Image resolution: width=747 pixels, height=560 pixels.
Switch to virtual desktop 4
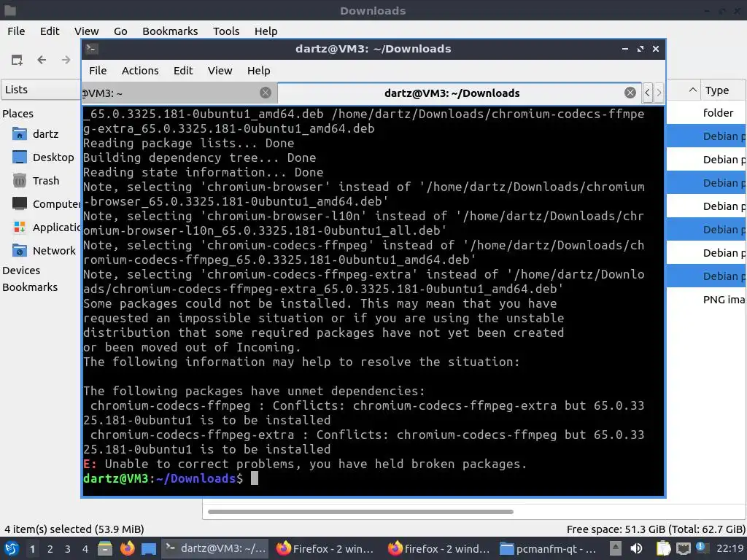pyautogui.click(x=85, y=549)
